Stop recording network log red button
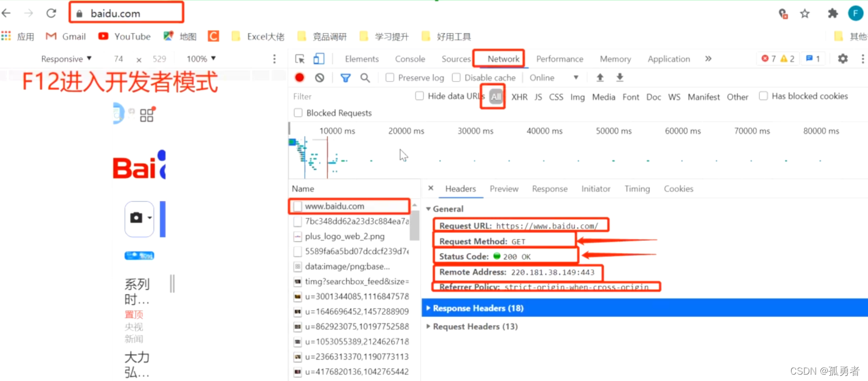 (x=300, y=78)
